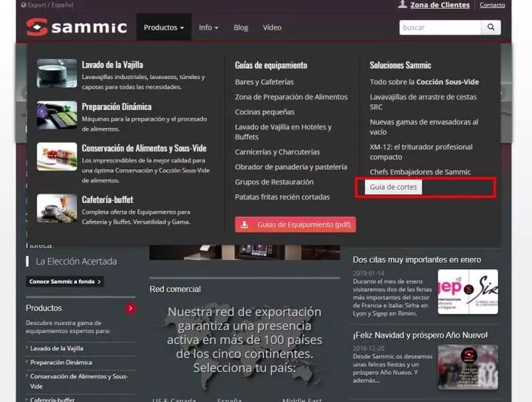The image size is (532, 402).
Task: Open the Feliz Navidad y próspero Año Nuevo headline
Action: coord(420,335)
